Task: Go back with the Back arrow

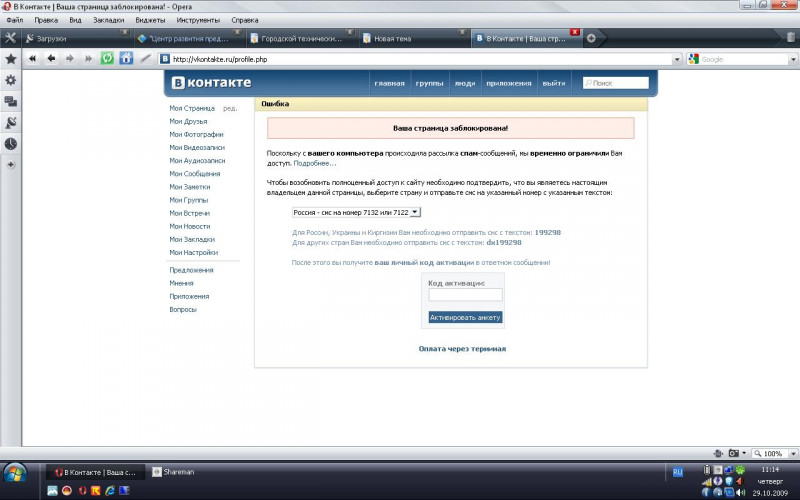Action: coord(51,59)
